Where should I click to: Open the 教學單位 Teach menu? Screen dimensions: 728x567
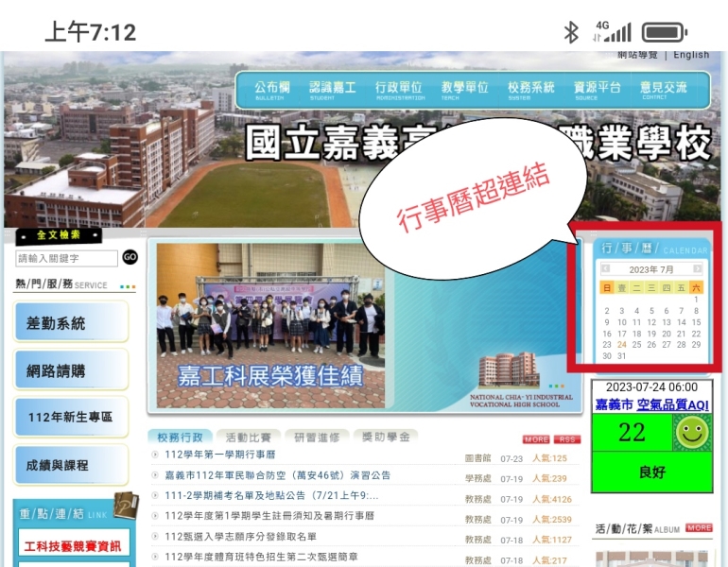(x=464, y=90)
